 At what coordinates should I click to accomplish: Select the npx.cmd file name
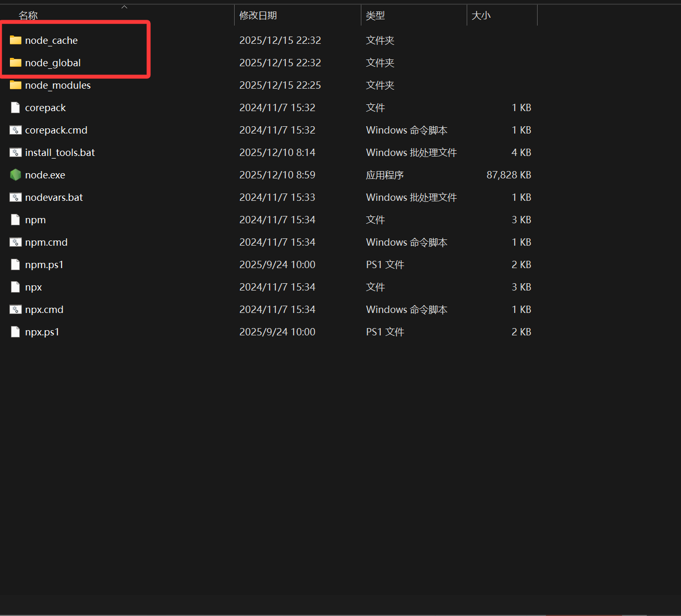44,309
